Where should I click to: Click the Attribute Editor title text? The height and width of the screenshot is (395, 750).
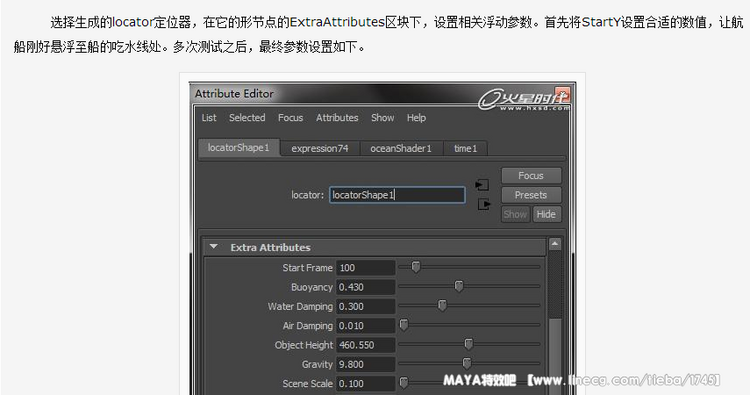tap(234, 94)
